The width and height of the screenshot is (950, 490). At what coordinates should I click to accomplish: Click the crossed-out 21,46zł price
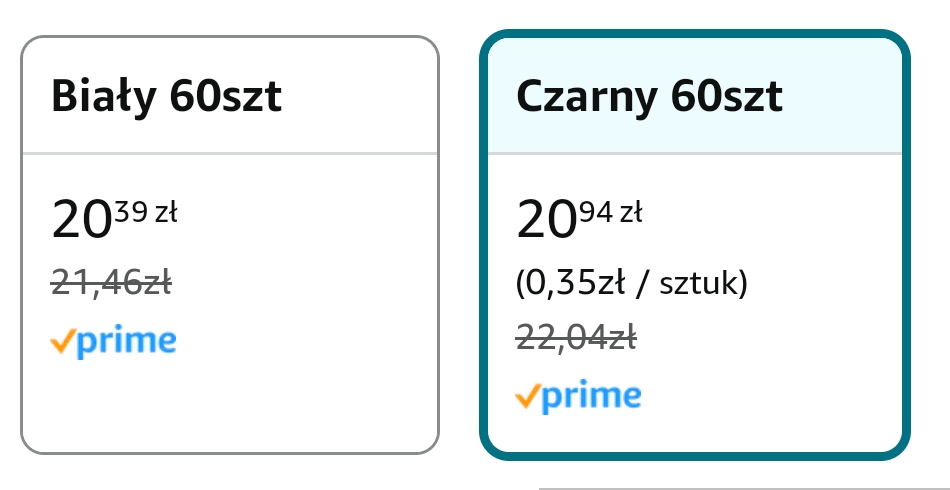coord(111,284)
